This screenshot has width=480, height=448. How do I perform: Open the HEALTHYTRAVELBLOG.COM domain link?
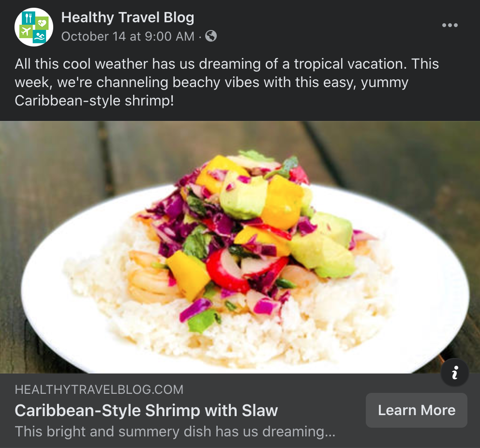tap(99, 389)
